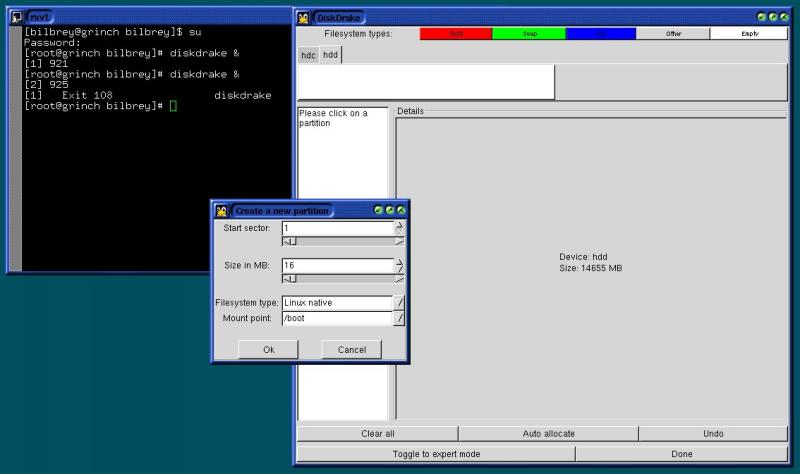Click the Auto allocate button
This screenshot has height=474, width=800.
(x=548, y=434)
